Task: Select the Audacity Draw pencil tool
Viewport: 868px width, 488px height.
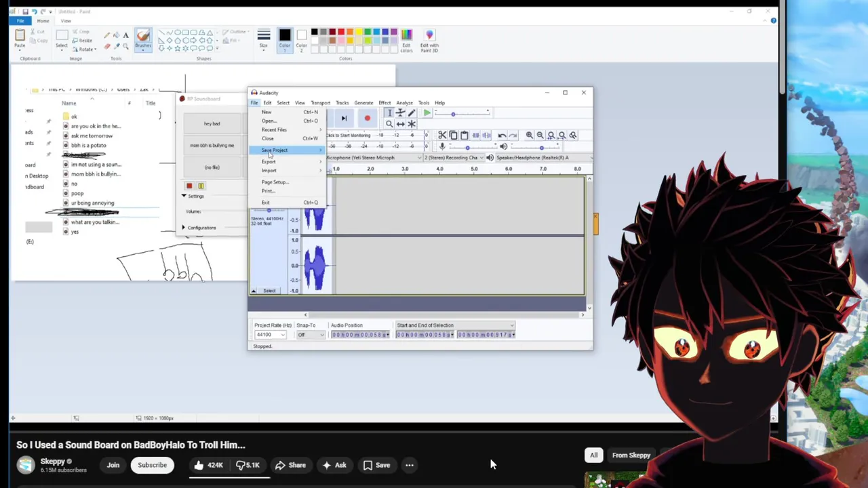Action: [411, 113]
